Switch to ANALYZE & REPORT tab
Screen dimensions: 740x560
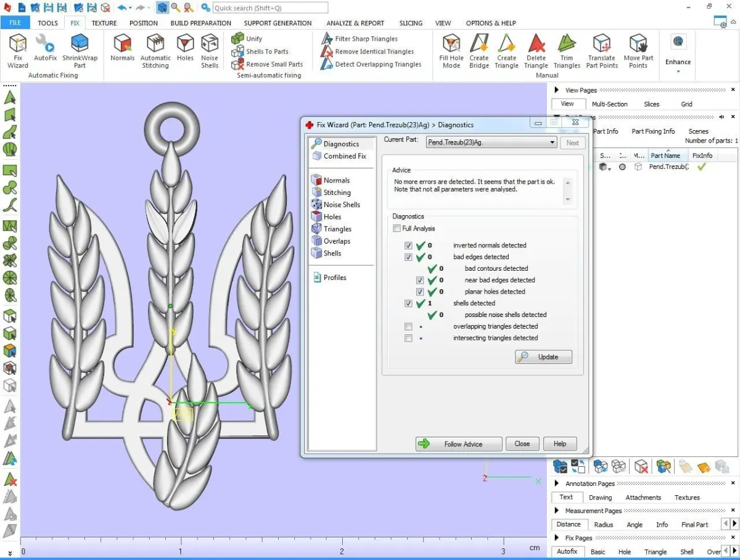pos(355,23)
